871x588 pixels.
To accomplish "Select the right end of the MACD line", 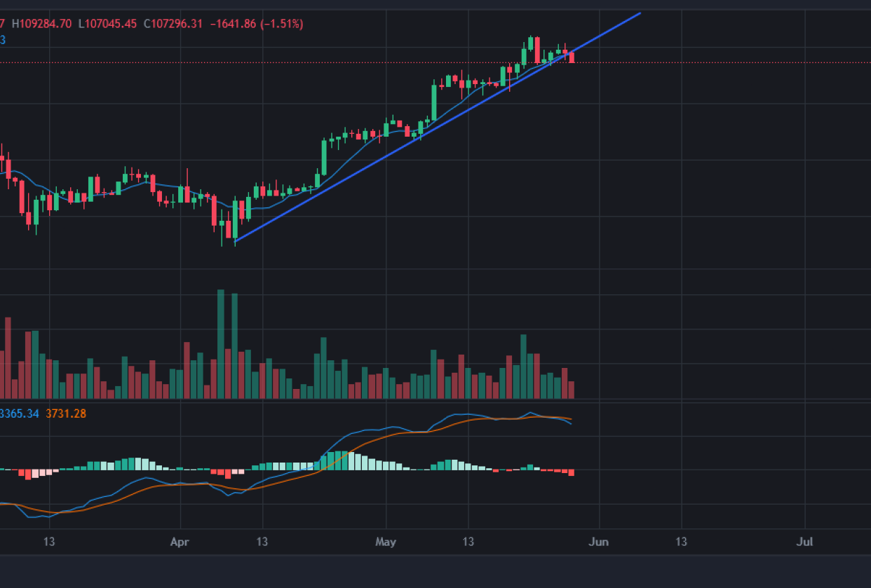I will coord(571,423).
